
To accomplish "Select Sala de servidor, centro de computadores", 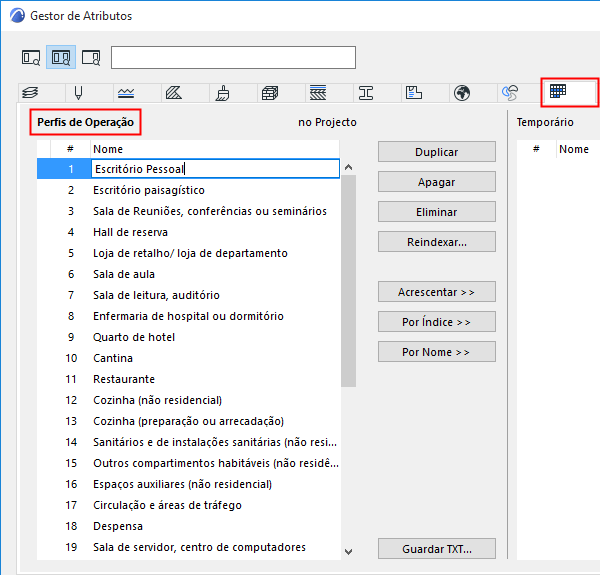I will coord(188,548).
